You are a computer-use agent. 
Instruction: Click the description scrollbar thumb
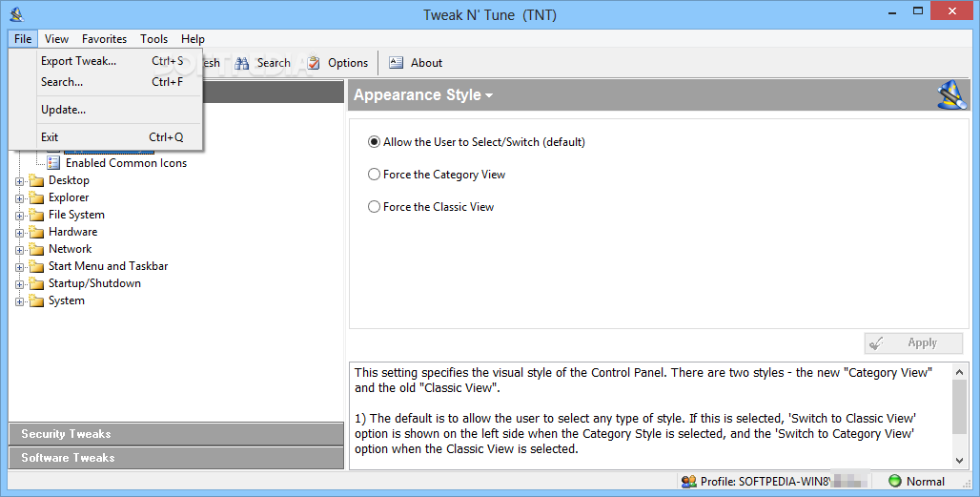click(x=959, y=406)
